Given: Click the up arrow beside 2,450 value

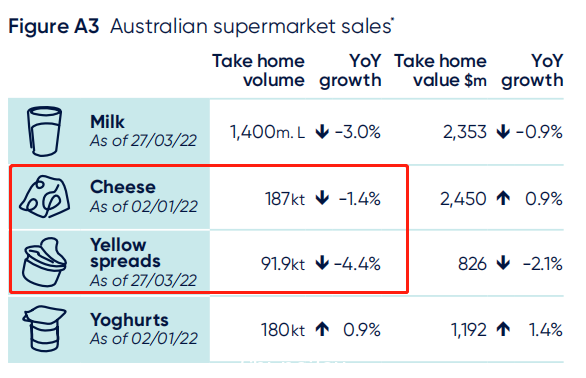Looking at the screenshot, I should (503, 198).
